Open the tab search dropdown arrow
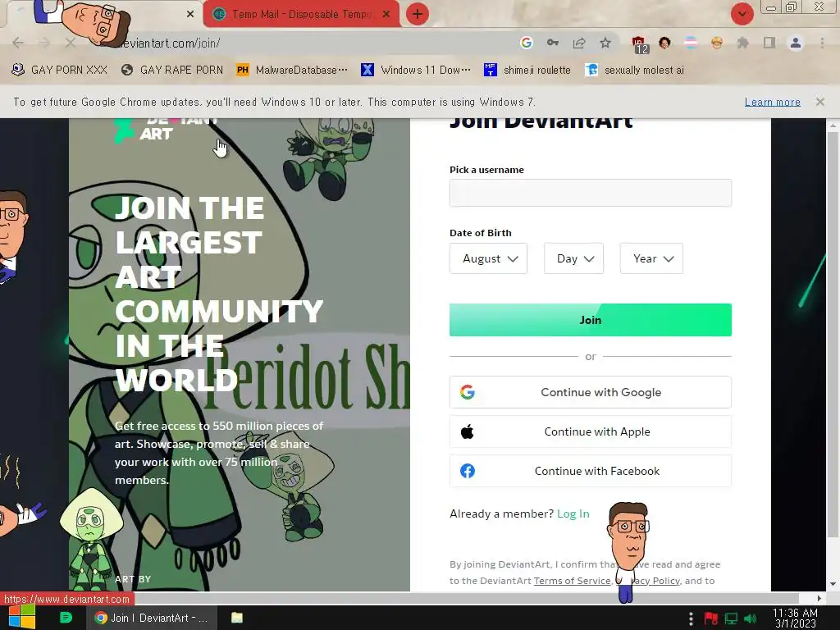This screenshot has width=840, height=630. [x=742, y=14]
